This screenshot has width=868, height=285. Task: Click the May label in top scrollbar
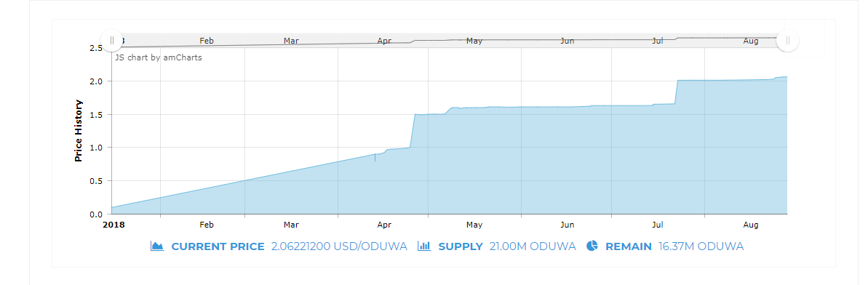click(474, 41)
